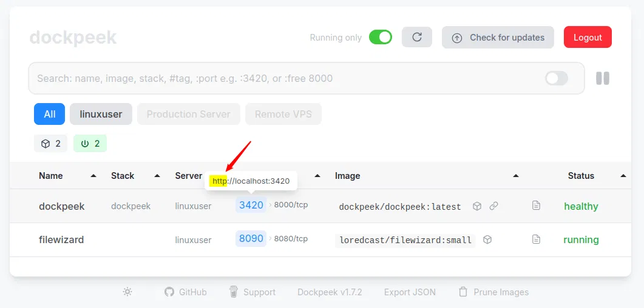644x308 pixels.
Task: Click the dockpeek stack cell
Action: [130, 206]
